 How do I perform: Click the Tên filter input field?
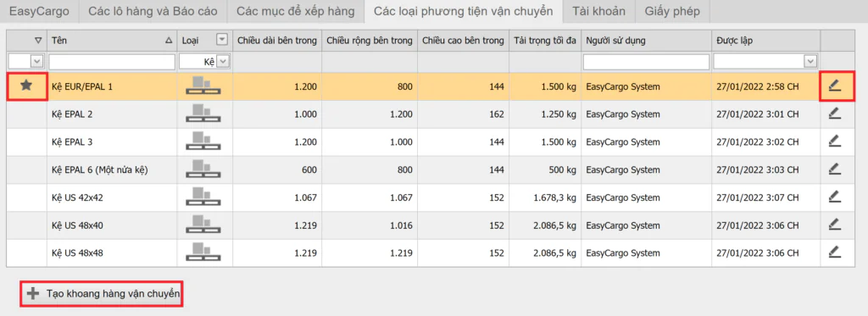[113, 62]
